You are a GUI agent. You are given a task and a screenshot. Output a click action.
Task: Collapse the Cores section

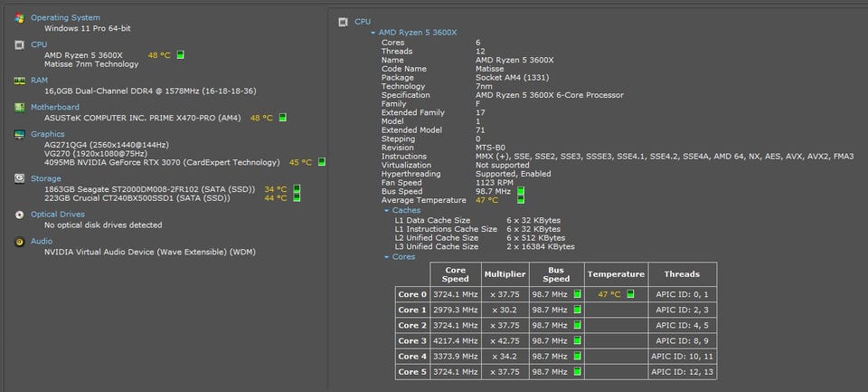(387, 257)
